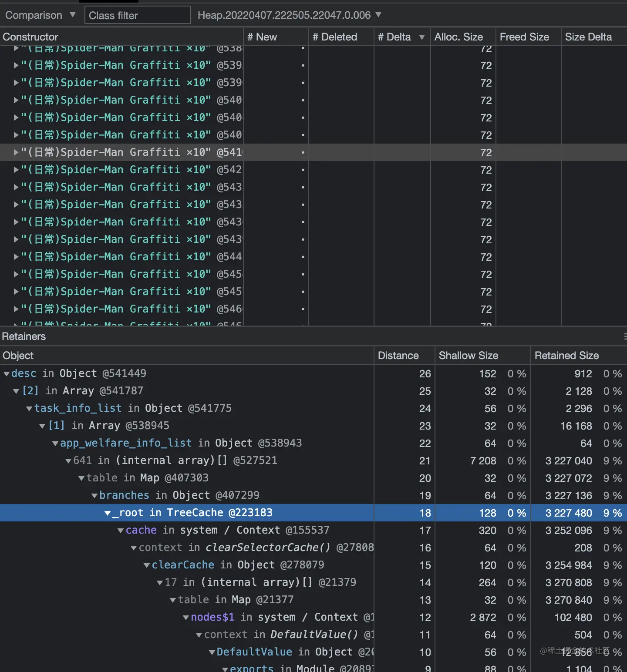Sort by the # New column header
This screenshot has height=672, width=627.
[262, 37]
